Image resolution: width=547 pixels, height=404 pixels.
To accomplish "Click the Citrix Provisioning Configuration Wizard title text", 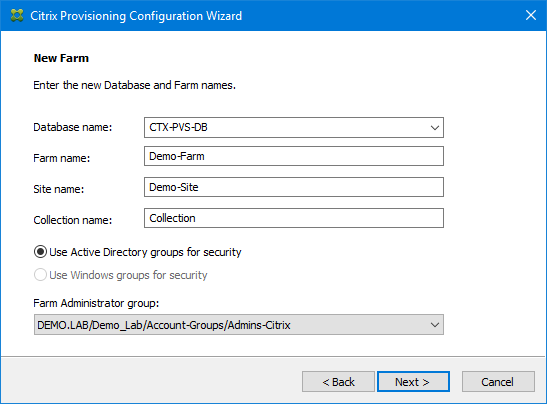I will pyautogui.click(x=136, y=16).
